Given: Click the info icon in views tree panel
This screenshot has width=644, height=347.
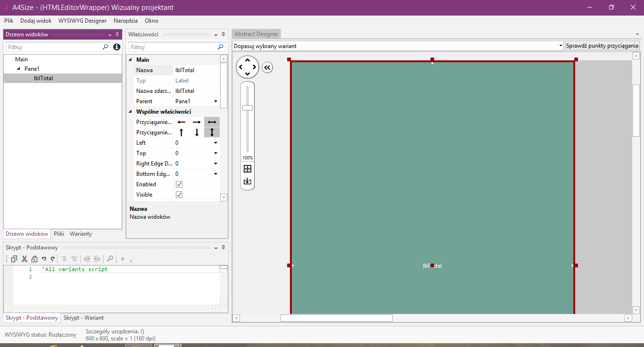Looking at the screenshot, I should click(x=117, y=47).
